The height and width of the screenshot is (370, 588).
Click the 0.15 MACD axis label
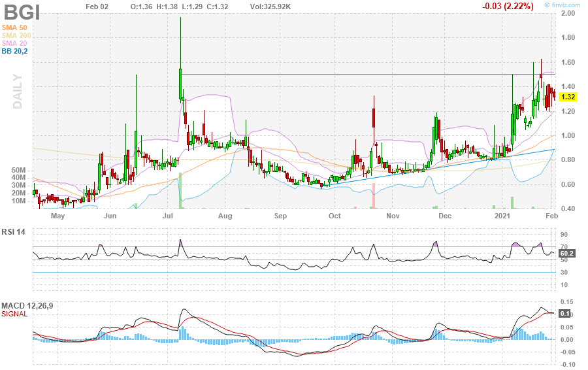pyautogui.click(x=567, y=302)
